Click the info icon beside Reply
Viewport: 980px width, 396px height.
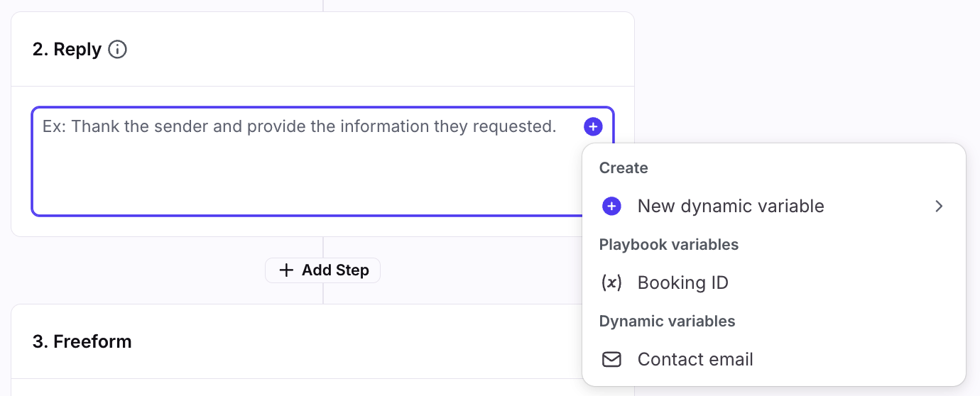(117, 50)
